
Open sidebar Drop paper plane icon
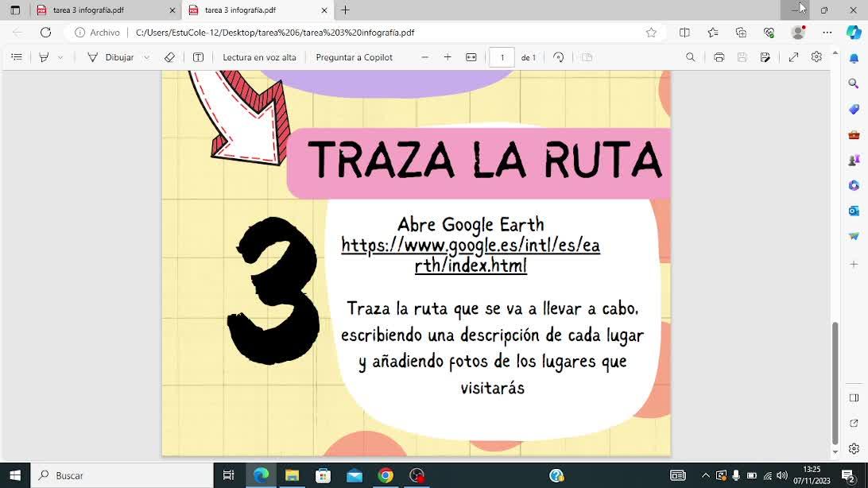click(x=854, y=236)
